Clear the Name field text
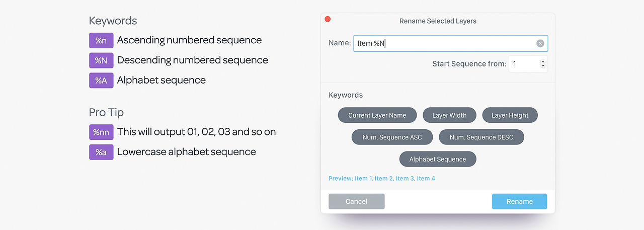644x230 pixels. [x=540, y=43]
